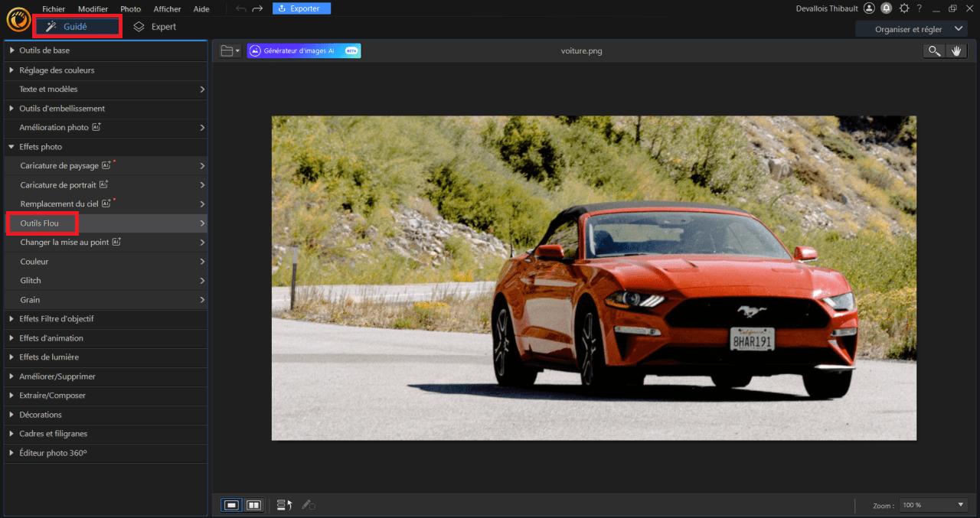Toggle single image view mode

pyautogui.click(x=231, y=506)
